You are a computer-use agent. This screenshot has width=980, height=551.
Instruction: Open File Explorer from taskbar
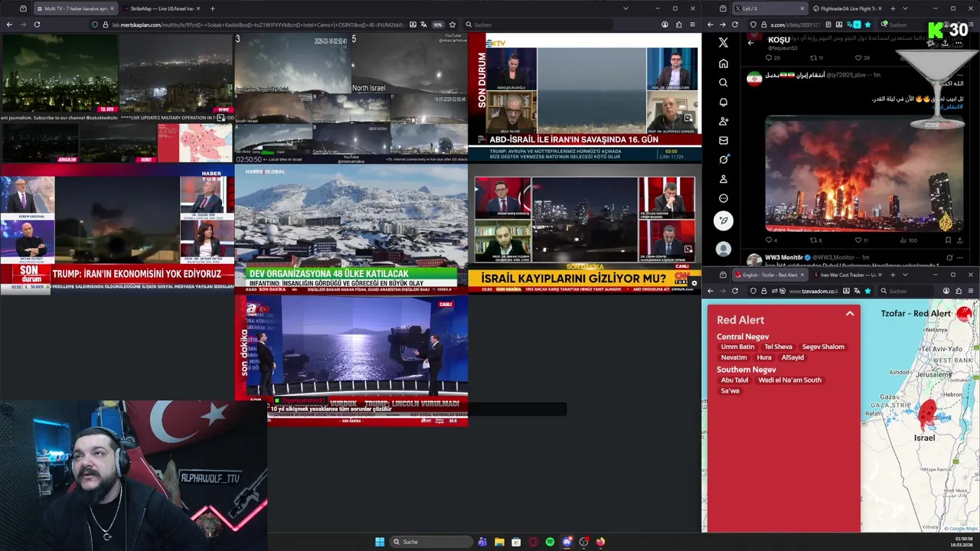click(499, 542)
